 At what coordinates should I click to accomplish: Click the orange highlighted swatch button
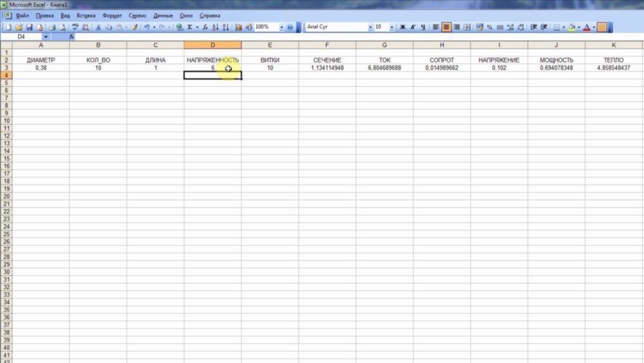pos(601,27)
